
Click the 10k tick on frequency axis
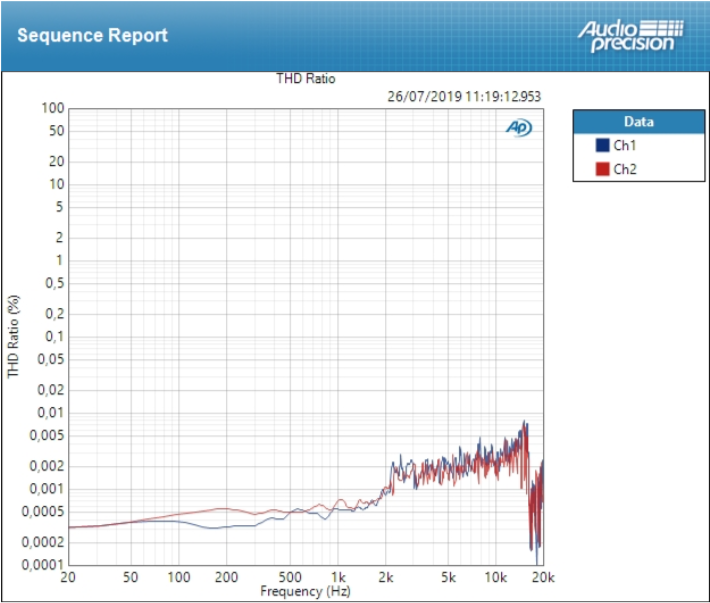(x=496, y=578)
